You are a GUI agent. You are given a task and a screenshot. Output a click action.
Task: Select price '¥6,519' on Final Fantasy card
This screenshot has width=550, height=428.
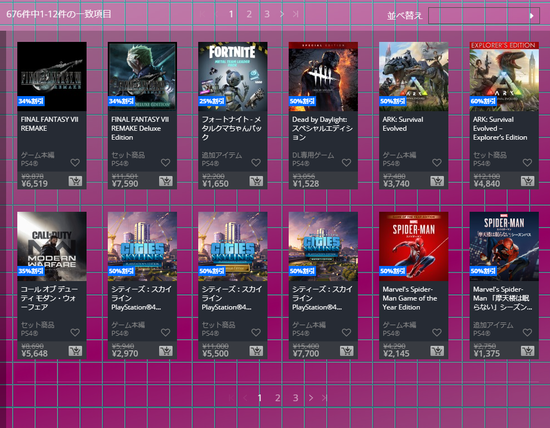click(x=34, y=183)
